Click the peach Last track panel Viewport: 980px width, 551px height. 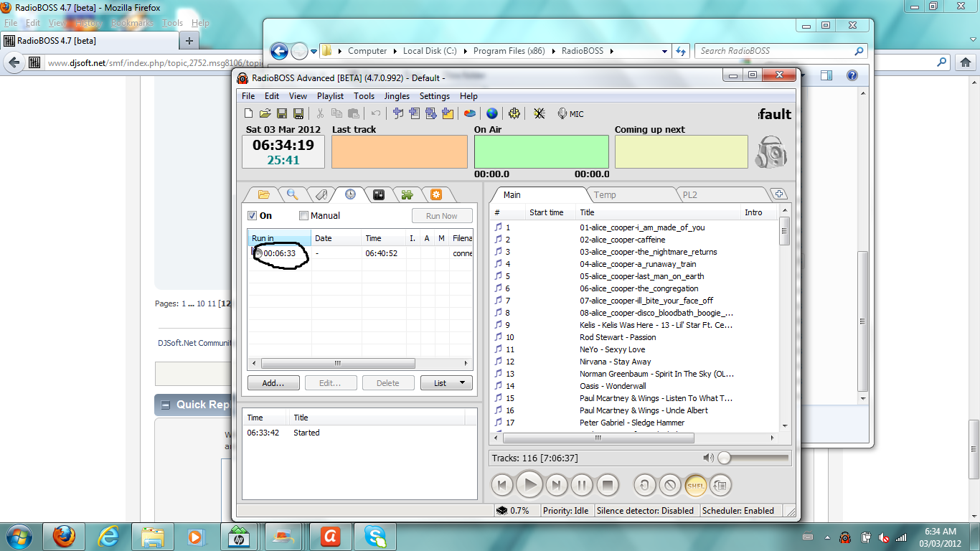tap(400, 151)
